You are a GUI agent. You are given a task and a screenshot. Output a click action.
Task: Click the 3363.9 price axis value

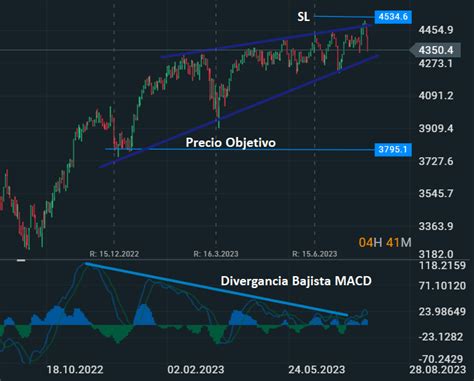(x=436, y=226)
